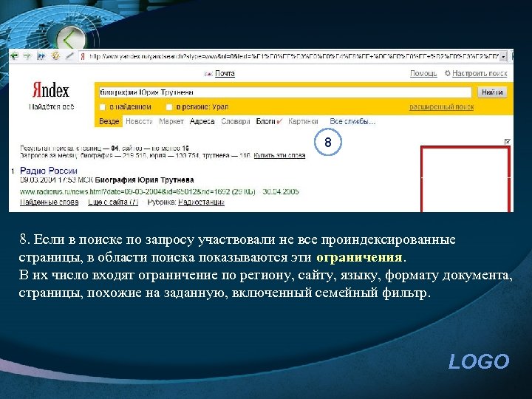The height and width of the screenshot is (399, 532).
Task: Close the ad banner with its X icon
Action: pos(507,141)
